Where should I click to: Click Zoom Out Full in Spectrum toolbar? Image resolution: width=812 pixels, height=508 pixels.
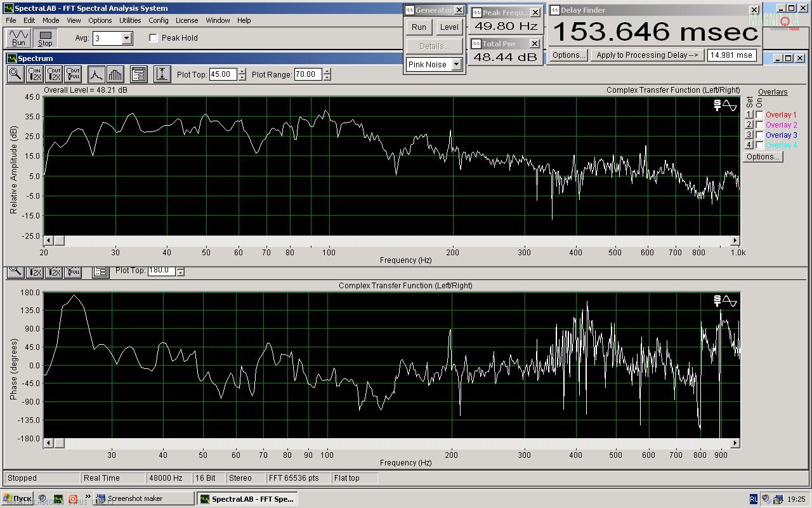pyautogui.click(x=73, y=74)
